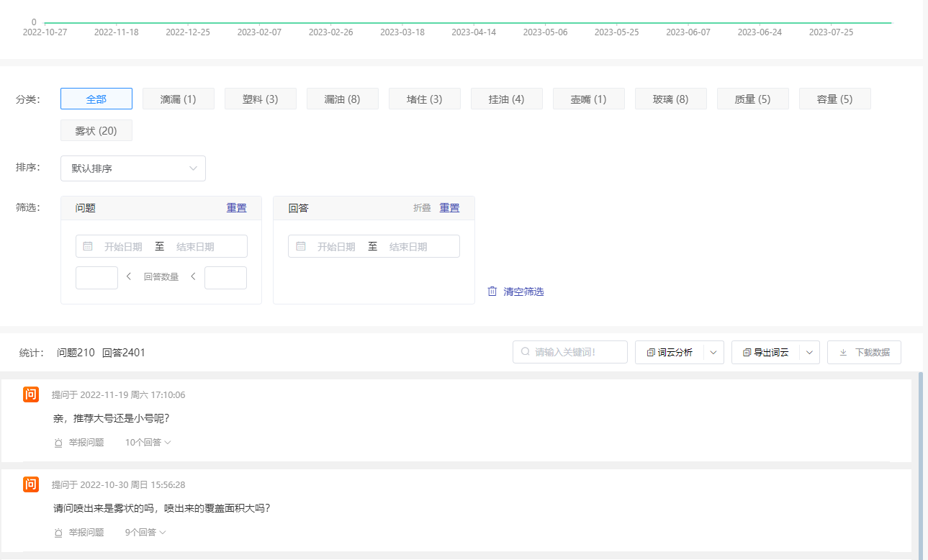Screen dimensions: 928x560
Task: Toggle the 雾状 (20) category filter
Action: point(96,130)
